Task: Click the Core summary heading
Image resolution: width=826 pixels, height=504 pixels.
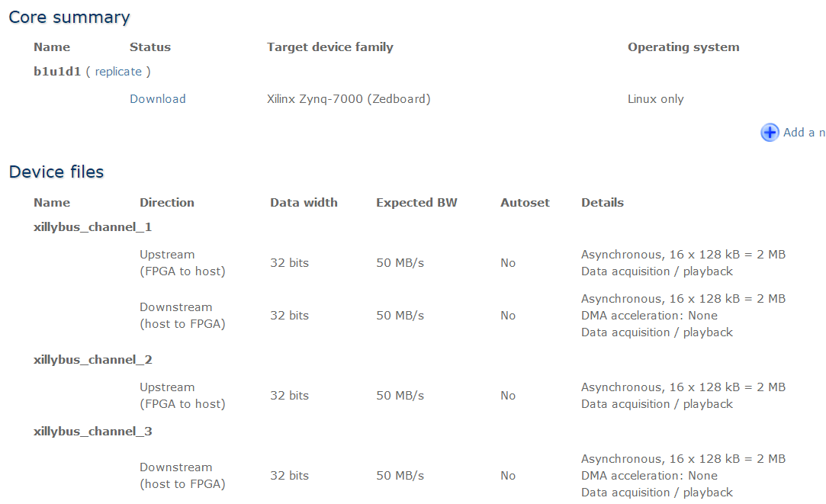Action: pos(69,18)
